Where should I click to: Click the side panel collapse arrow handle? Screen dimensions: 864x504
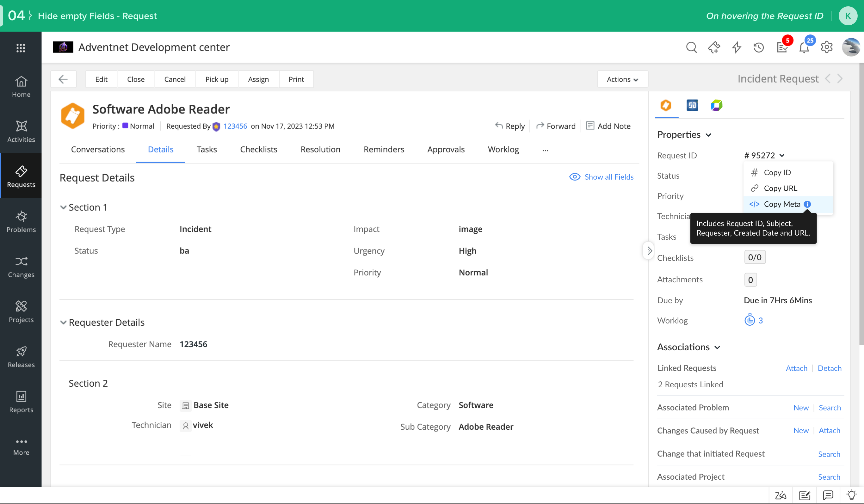pyautogui.click(x=649, y=251)
